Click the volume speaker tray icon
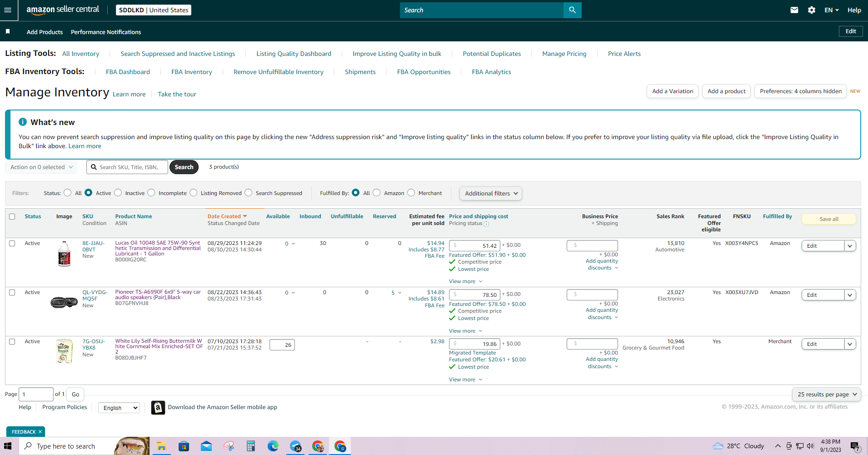This screenshot has height=455, width=868. pyautogui.click(x=810, y=446)
